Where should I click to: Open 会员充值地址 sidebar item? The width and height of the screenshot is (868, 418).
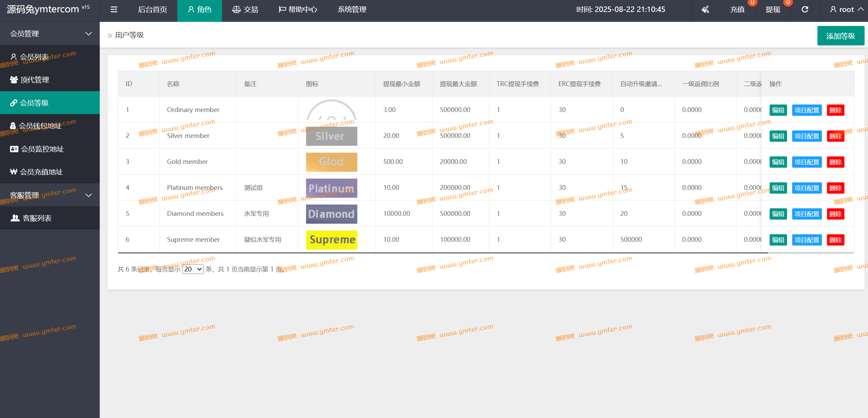pos(41,172)
